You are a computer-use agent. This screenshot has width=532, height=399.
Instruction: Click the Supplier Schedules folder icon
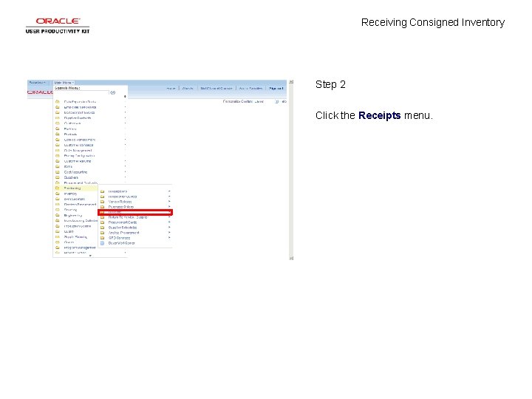(x=102, y=228)
